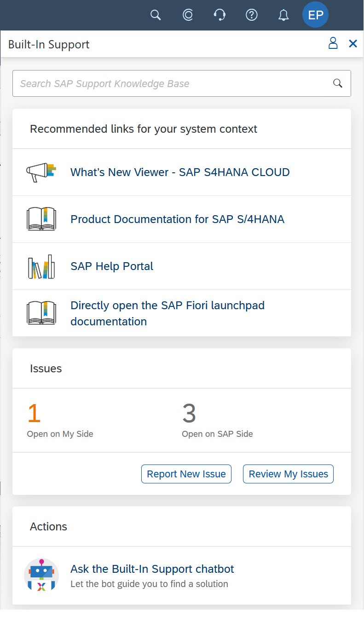Select the megaphone icon beside What's New Viewer
Image resolution: width=364 pixels, height=623 pixels.
(41, 172)
